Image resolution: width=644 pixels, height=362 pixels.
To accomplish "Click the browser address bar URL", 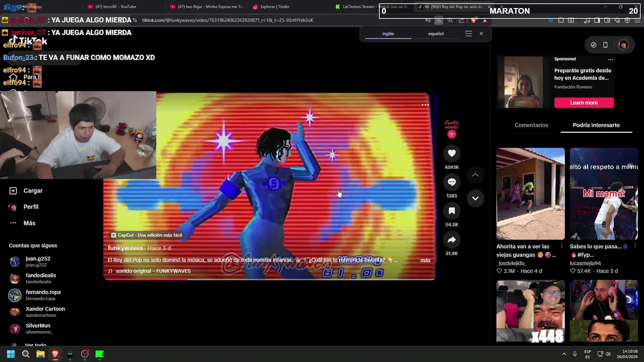I will click(228, 20).
